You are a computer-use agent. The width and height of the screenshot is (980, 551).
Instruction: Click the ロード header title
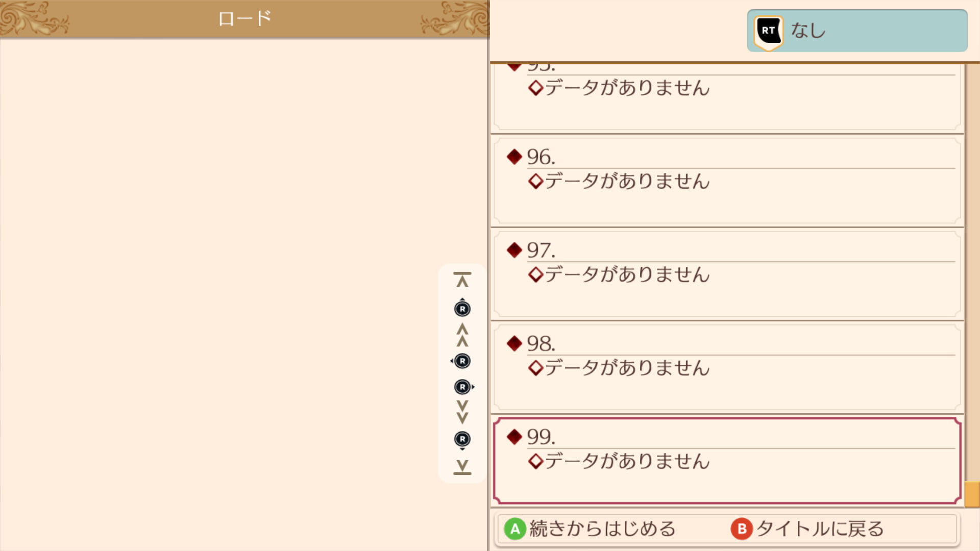coord(244,19)
